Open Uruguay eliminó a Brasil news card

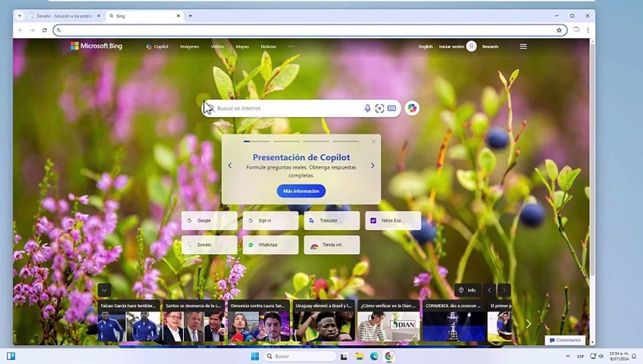324,321
